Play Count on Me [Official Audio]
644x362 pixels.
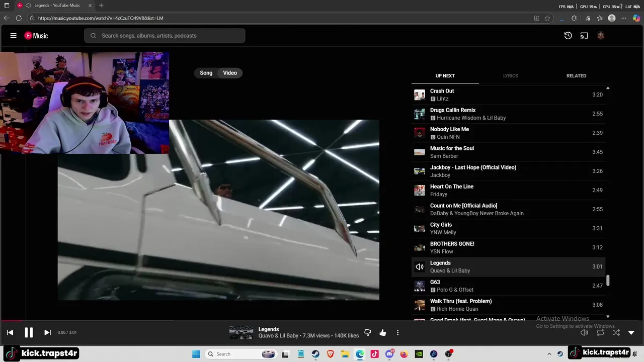508,209
